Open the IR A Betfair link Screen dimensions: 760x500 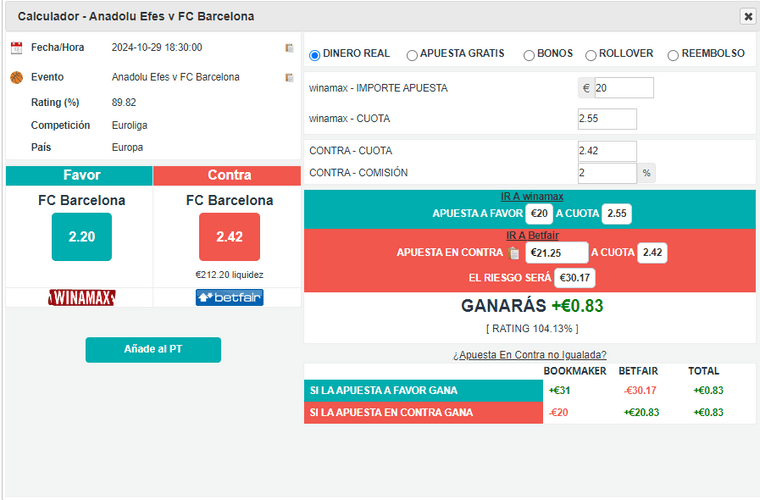(530, 235)
